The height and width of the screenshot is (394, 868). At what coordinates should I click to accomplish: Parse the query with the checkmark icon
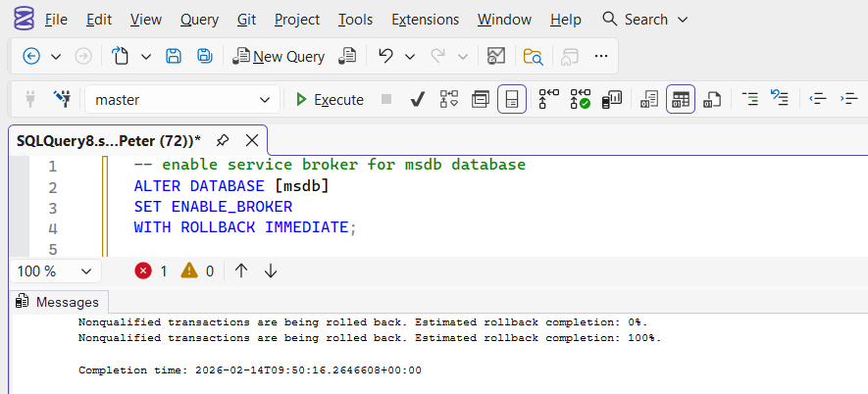click(418, 100)
